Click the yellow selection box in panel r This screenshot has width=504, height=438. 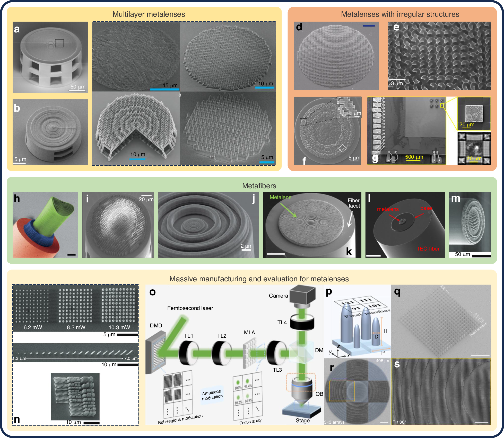pos(342,391)
